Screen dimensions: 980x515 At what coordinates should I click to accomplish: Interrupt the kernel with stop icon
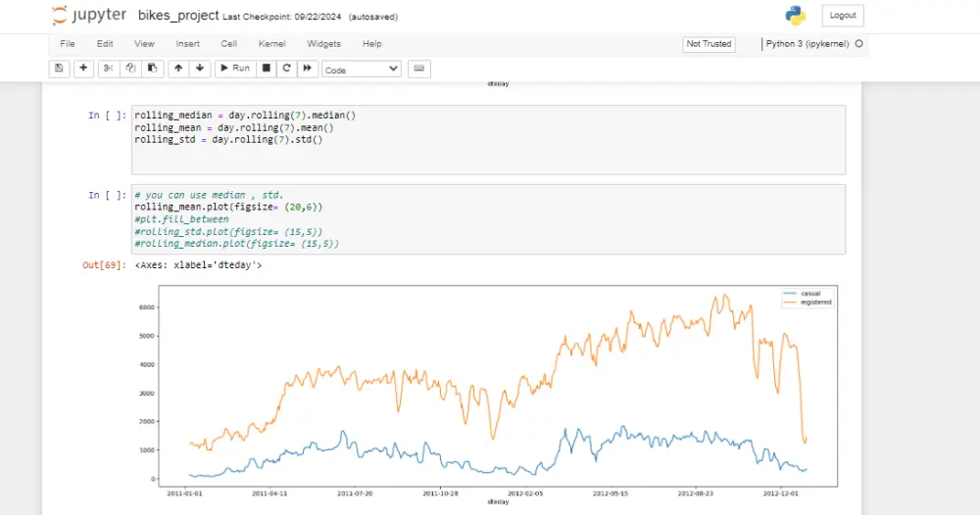pyautogui.click(x=267, y=69)
